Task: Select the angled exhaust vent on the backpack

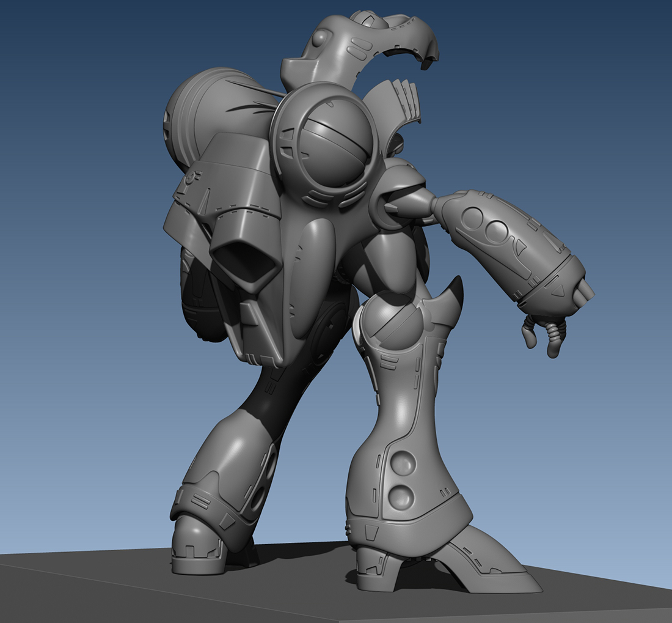Action: click(244, 263)
